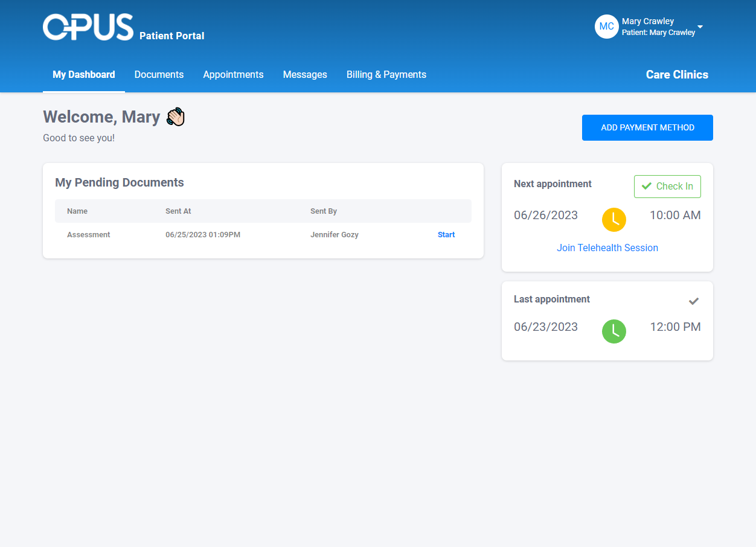756x547 pixels.
Task: Click the Mary Crawley user name
Action: (x=648, y=21)
